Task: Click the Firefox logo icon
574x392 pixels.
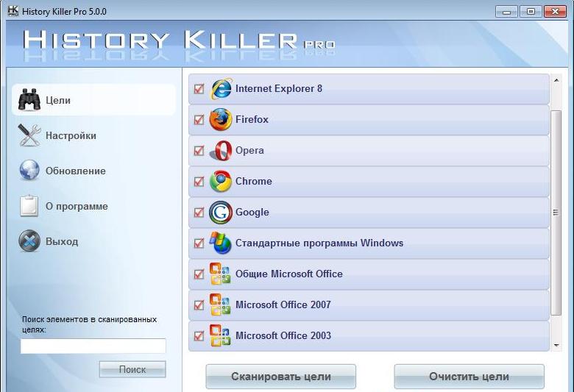Action: coord(220,119)
